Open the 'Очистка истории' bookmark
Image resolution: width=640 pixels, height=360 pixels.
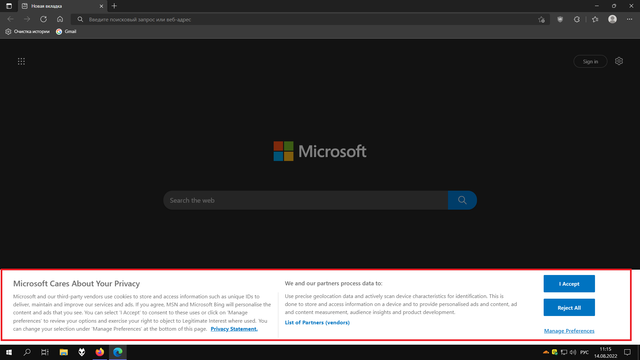[27, 31]
